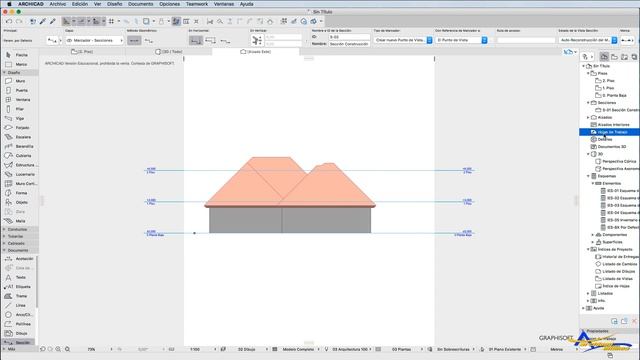Open the Diseño menu
This screenshot has height=360, width=640.
click(x=114, y=4)
